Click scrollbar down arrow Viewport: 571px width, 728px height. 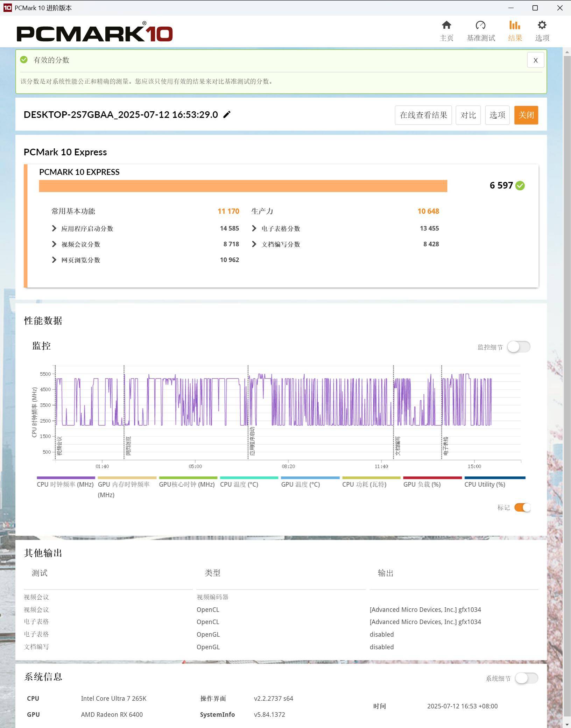tap(567, 724)
